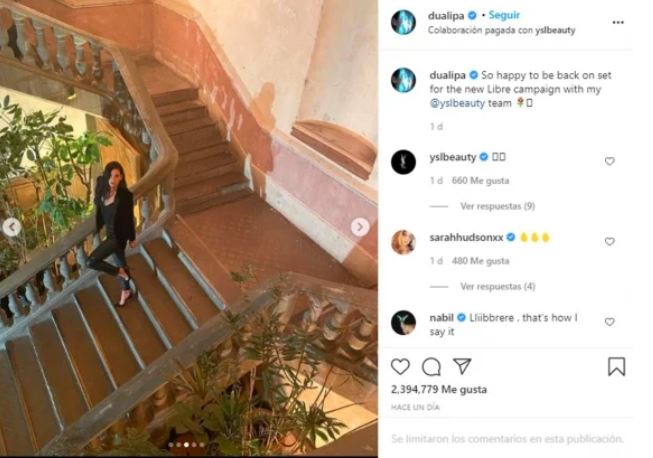This screenshot has width=653, height=458.
Task: Select carousel indicator dots under photo
Action: pos(186,445)
